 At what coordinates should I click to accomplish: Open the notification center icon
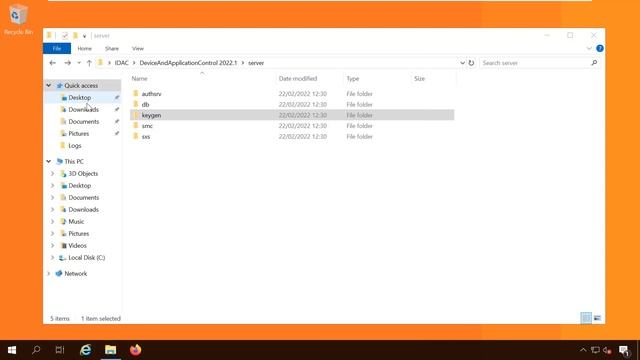[x=624, y=350]
